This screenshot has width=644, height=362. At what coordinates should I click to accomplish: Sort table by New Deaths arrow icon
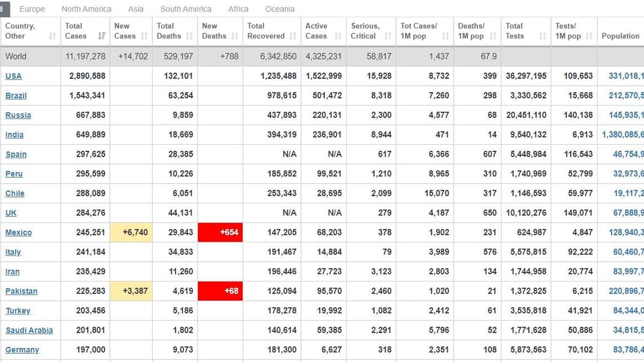pyautogui.click(x=234, y=36)
